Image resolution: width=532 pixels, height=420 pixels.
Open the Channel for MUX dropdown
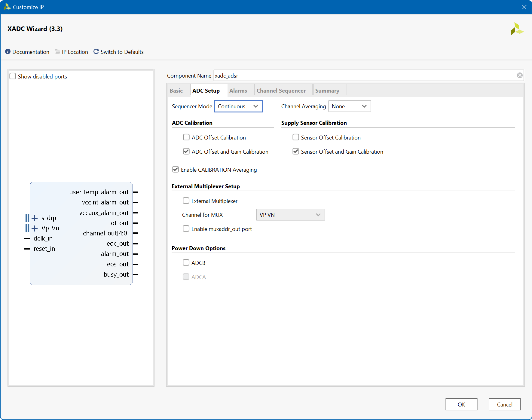(290, 215)
